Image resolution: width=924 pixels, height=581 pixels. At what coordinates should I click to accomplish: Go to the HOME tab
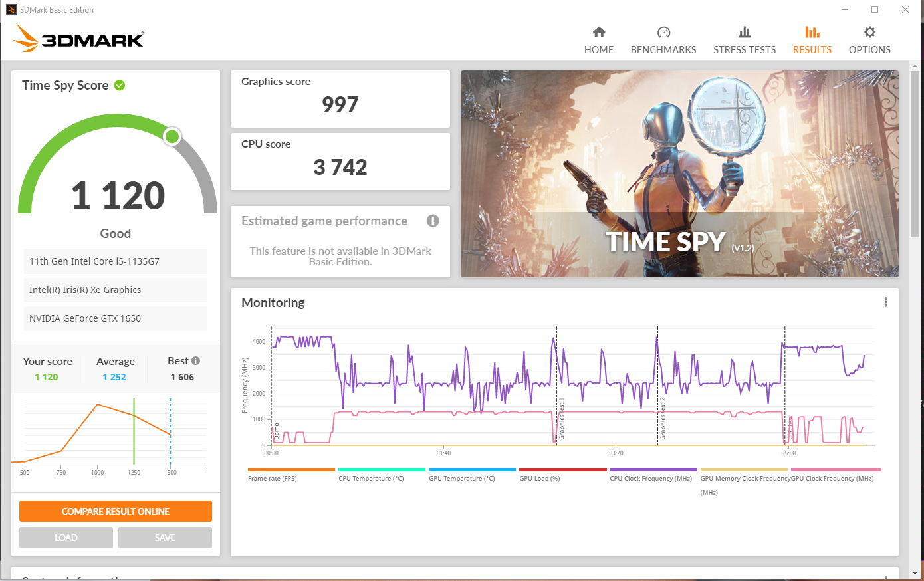(x=598, y=40)
